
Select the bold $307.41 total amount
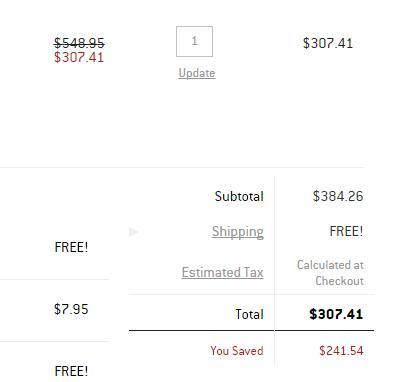coord(336,314)
